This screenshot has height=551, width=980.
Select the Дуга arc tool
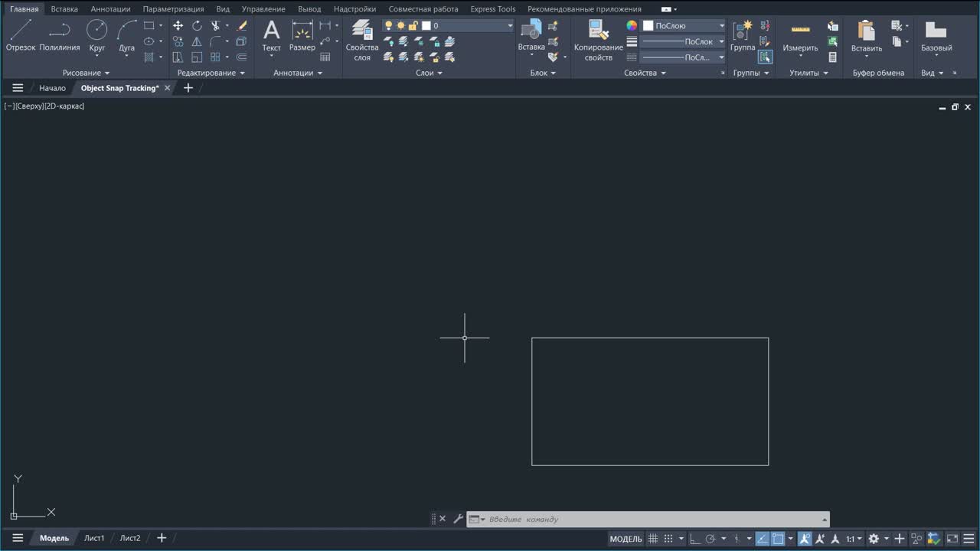pos(127,36)
